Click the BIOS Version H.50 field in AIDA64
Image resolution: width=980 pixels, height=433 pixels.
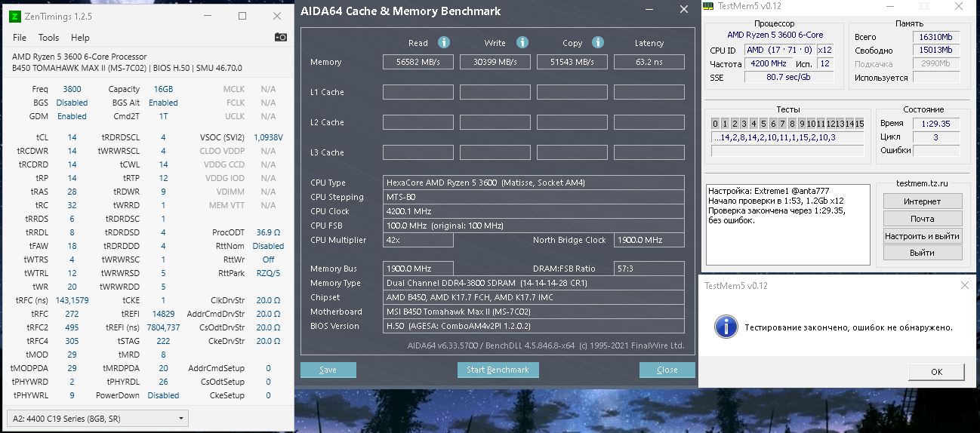[x=534, y=326]
